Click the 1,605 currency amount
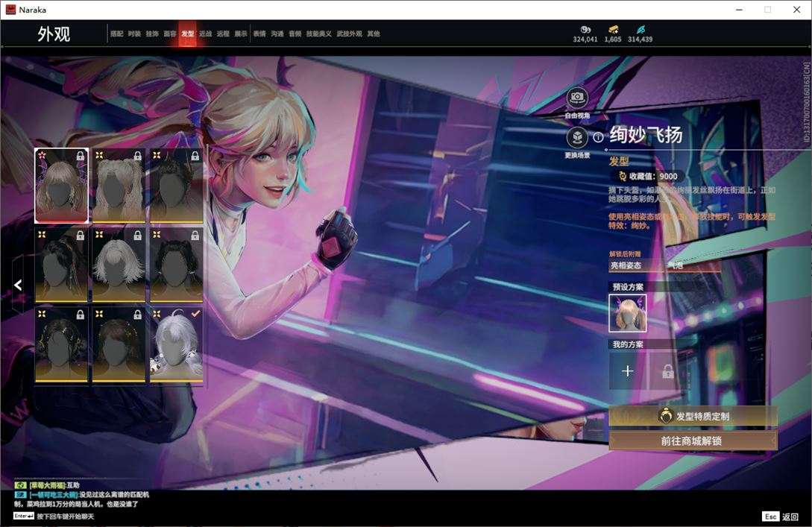 (613, 40)
